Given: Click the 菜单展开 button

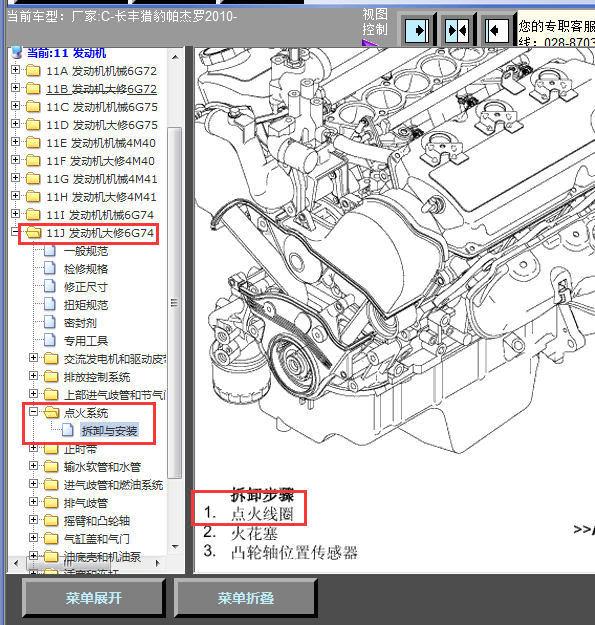Looking at the screenshot, I should 94,598.
